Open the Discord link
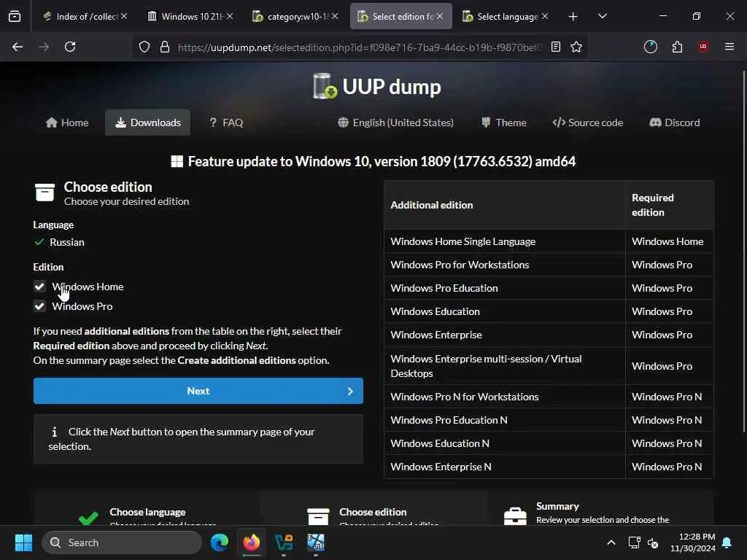The height and width of the screenshot is (560, 747). (x=675, y=122)
